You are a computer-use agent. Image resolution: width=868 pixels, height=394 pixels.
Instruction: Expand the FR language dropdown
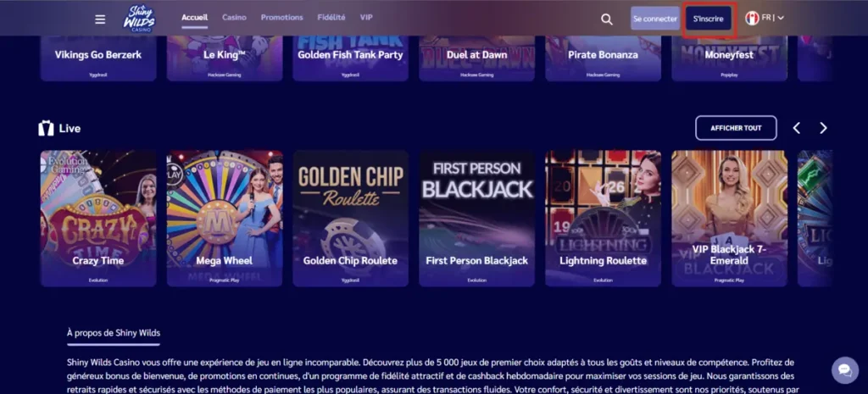coord(773,18)
